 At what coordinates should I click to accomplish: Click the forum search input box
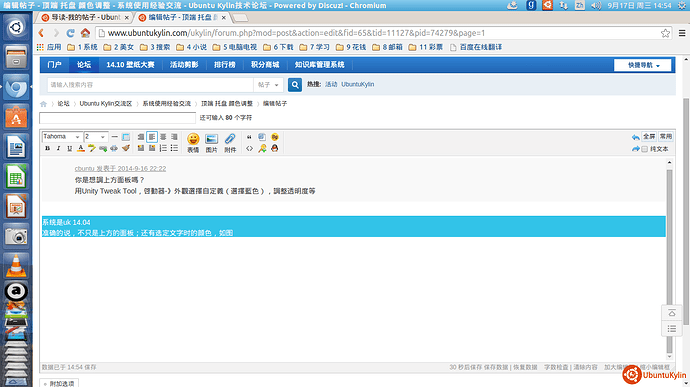(x=150, y=85)
